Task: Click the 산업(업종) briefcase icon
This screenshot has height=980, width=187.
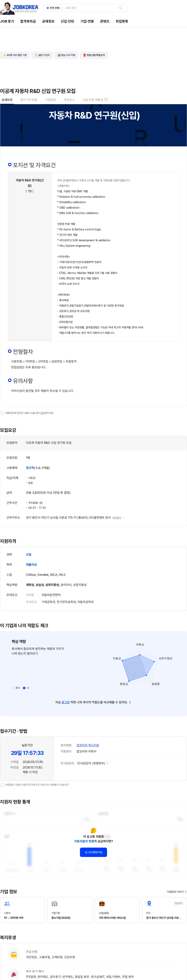Action: point(102,904)
